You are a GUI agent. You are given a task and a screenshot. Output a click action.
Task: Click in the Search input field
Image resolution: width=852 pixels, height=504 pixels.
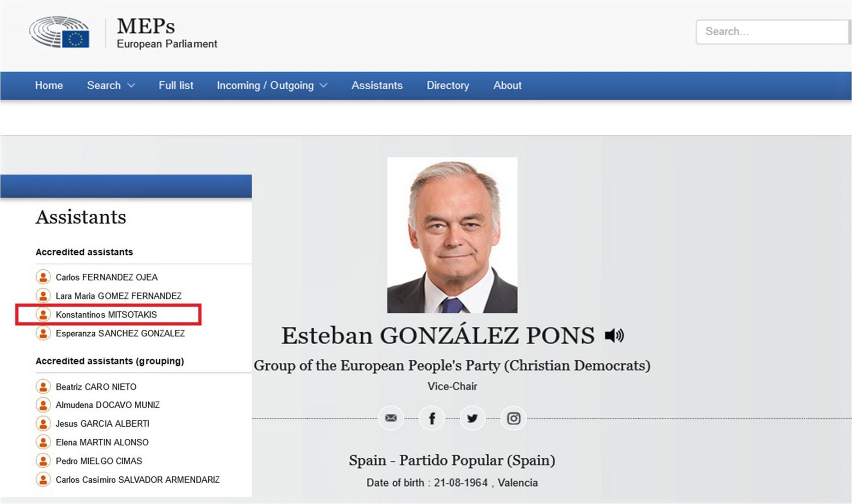(x=771, y=31)
